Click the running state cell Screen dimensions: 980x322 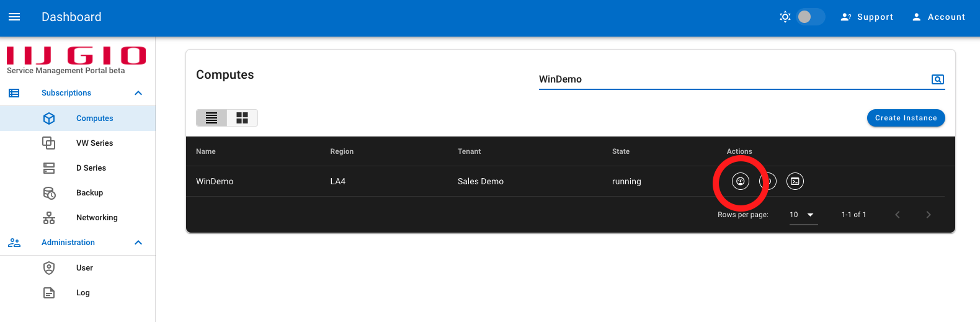point(626,181)
